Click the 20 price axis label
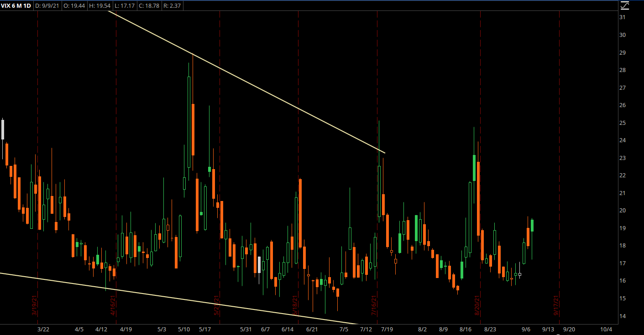The width and height of the screenshot is (644, 335). tap(622, 211)
